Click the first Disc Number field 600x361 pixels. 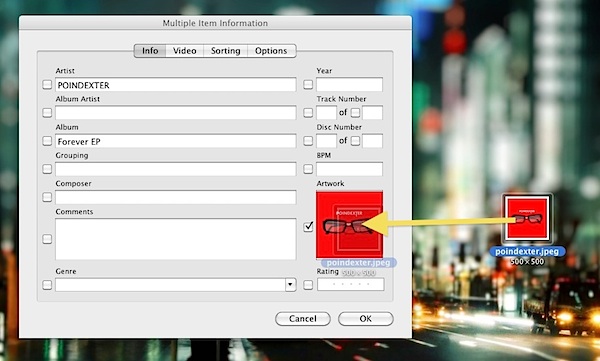tap(326, 141)
